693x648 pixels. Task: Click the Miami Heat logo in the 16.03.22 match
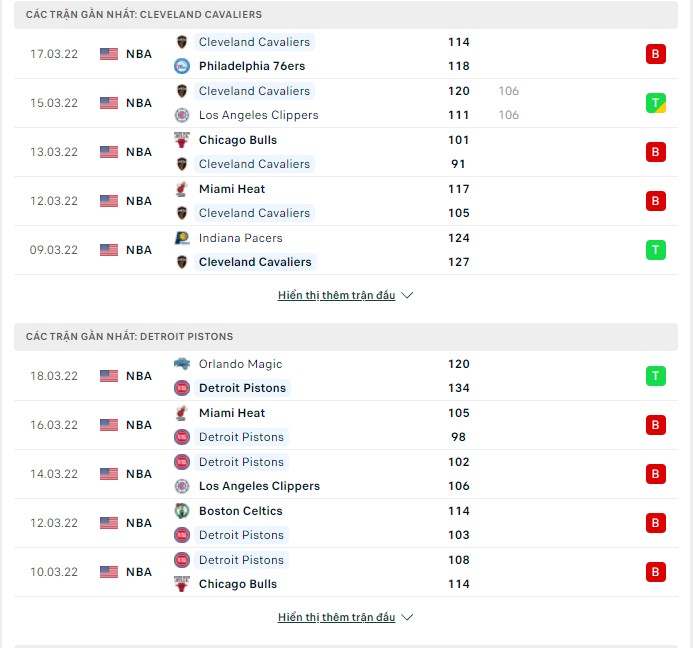pyautogui.click(x=182, y=413)
